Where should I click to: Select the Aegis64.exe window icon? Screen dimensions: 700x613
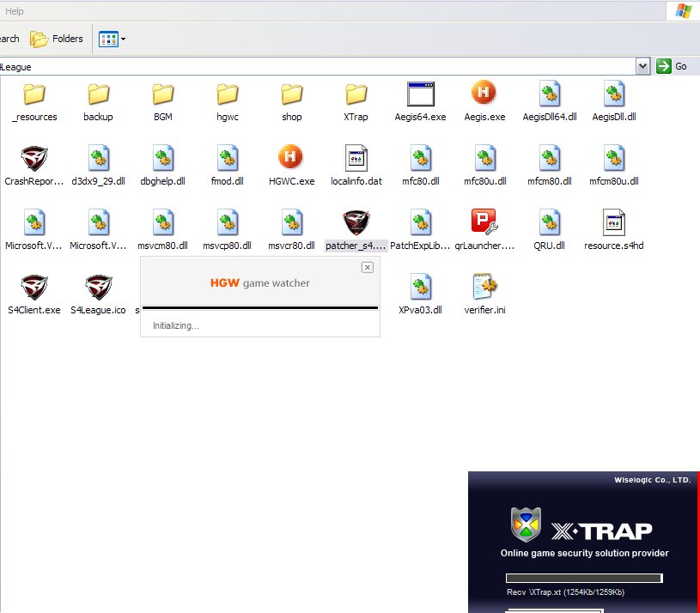point(420,94)
